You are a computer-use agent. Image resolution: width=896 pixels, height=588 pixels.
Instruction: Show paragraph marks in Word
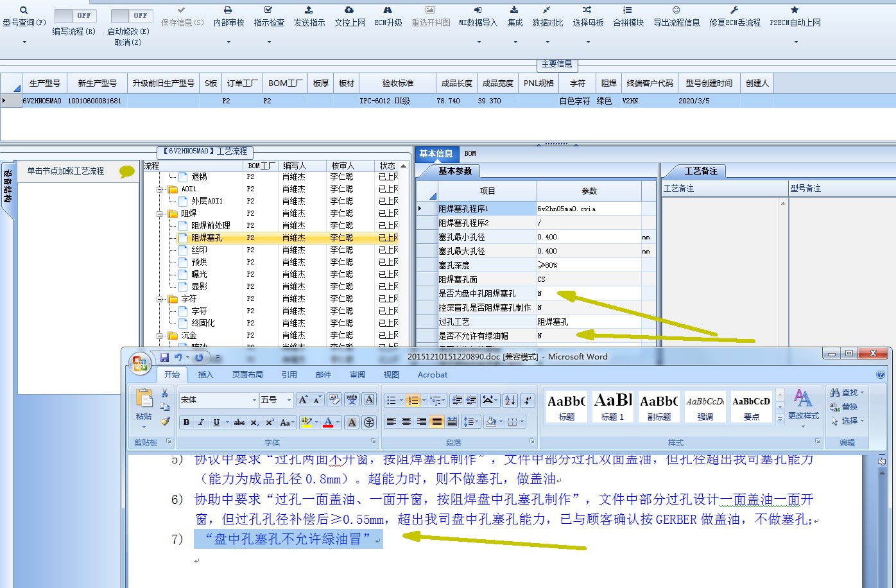pos(527,400)
